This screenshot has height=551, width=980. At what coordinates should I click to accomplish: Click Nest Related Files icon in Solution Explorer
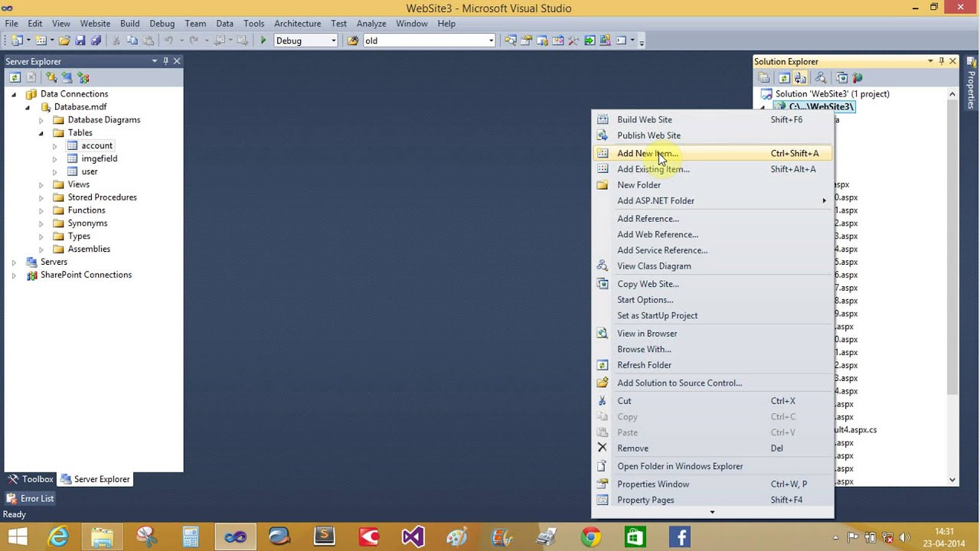[800, 77]
